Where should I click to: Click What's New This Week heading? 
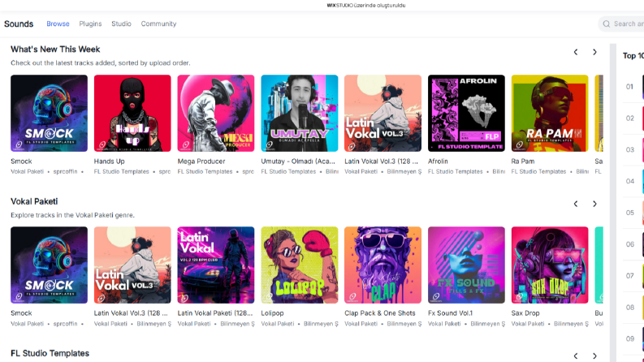(x=55, y=50)
